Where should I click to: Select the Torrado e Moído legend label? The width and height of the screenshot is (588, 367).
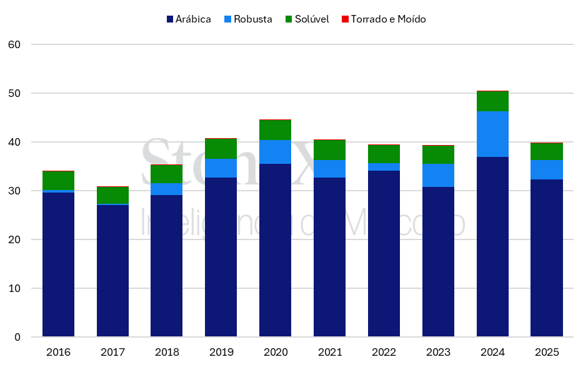point(389,19)
